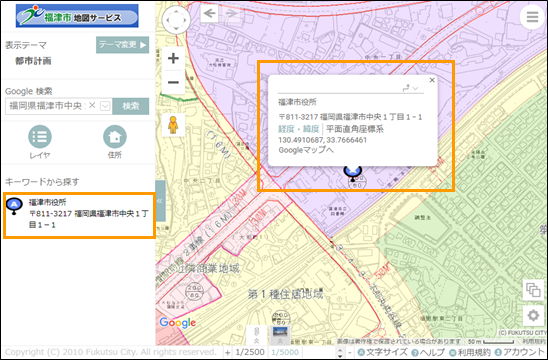Image resolution: width=548 pixels, height=360 pixels.
Task: Switch to 経度・緯度 coordinate tab
Action: click(298, 129)
